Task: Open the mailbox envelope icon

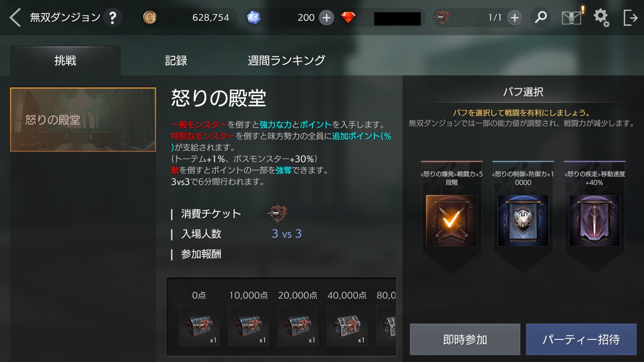Action: tap(571, 18)
